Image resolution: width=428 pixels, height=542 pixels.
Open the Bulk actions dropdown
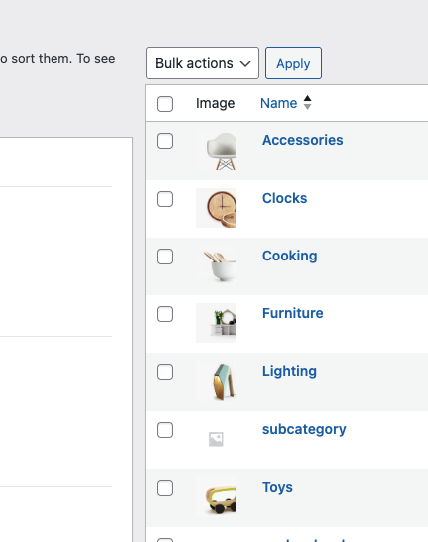point(202,63)
